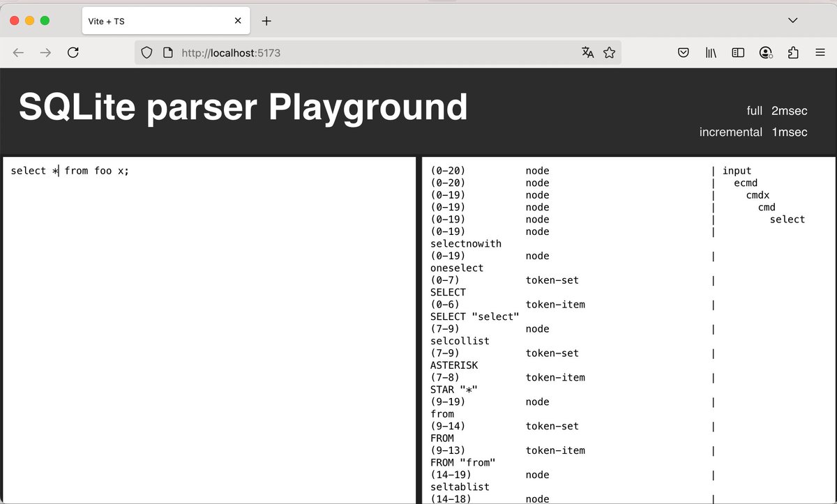This screenshot has width=837, height=504.
Task: Click the 'selectnowith' row
Action: (x=466, y=244)
